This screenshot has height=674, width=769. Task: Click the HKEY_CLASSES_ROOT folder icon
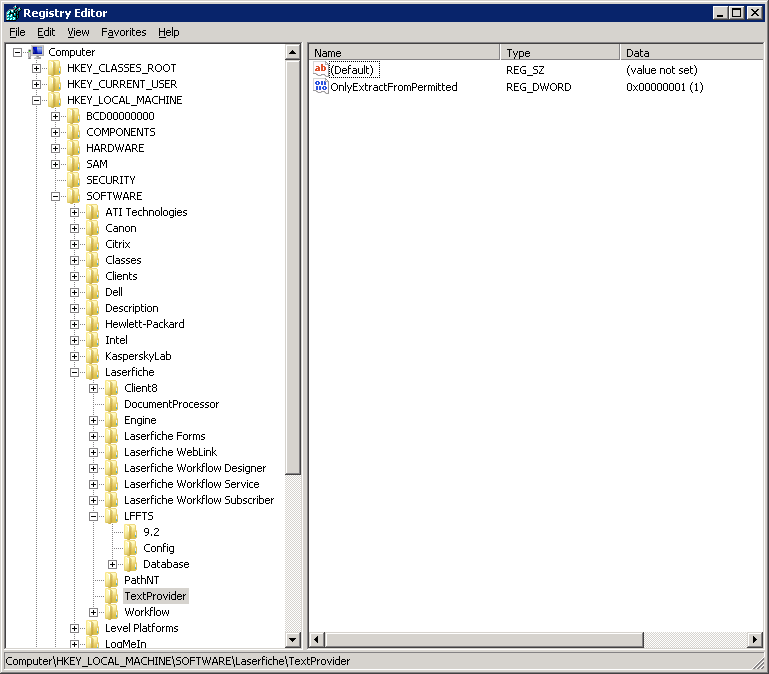pyautogui.click(x=54, y=68)
